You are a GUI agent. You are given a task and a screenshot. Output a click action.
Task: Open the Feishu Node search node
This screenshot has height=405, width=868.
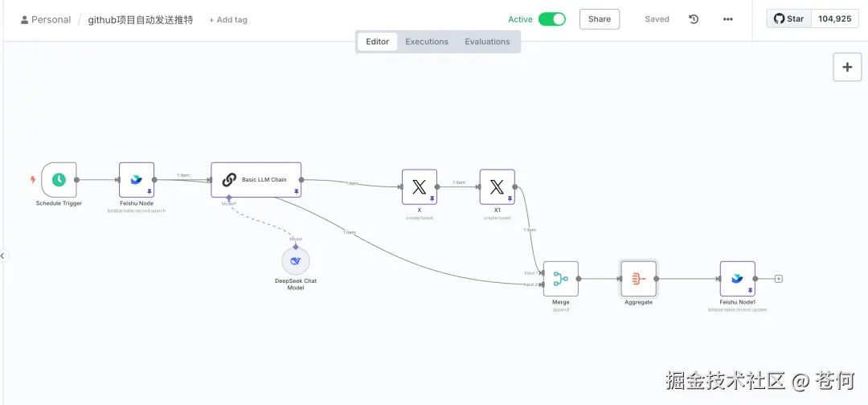pos(137,180)
